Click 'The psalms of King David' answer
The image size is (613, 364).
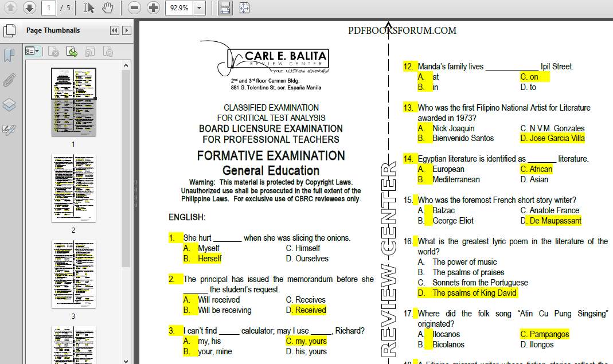coord(474,293)
